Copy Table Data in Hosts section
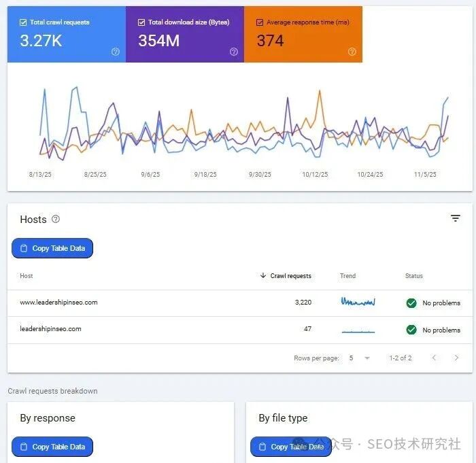Viewport: 476px width, 463px height. point(52,248)
